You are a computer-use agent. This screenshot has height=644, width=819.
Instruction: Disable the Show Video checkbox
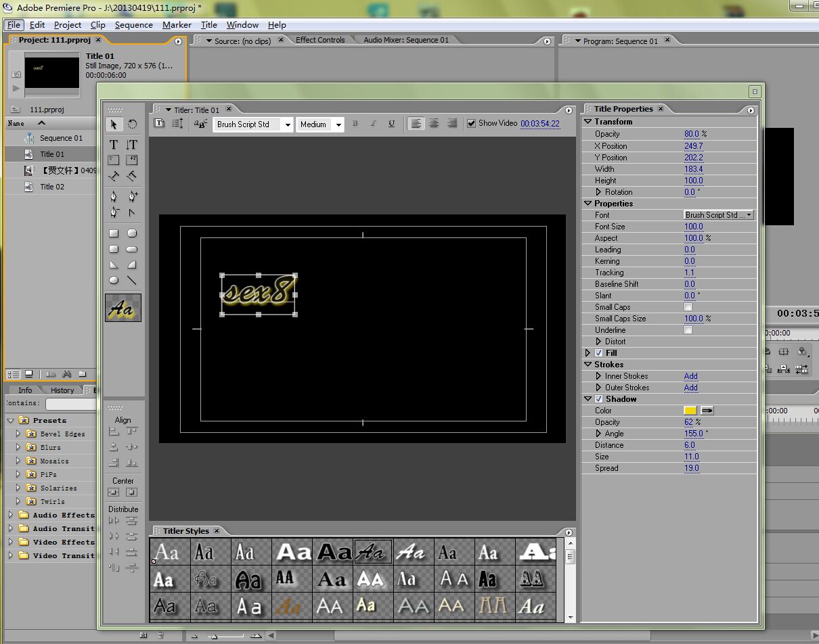pos(472,124)
